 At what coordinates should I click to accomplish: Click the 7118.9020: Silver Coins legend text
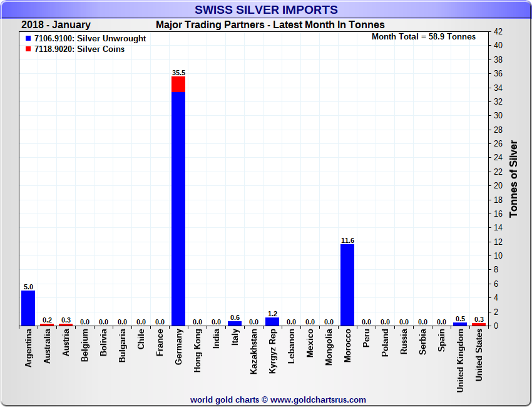79,49
